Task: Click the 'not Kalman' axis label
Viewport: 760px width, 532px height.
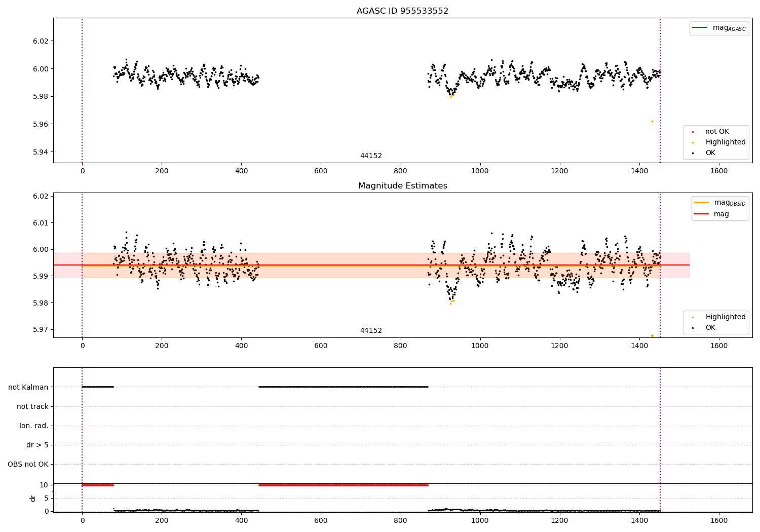Action: tap(28, 387)
